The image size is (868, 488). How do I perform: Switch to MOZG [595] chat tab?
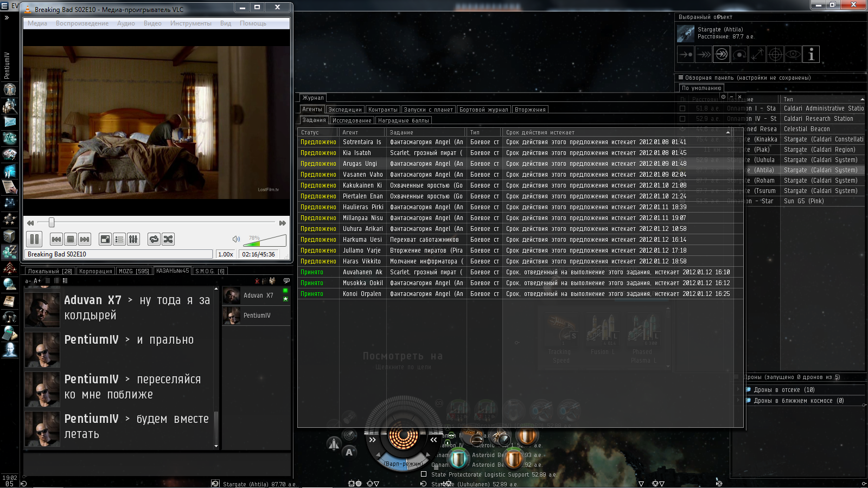(133, 271)
